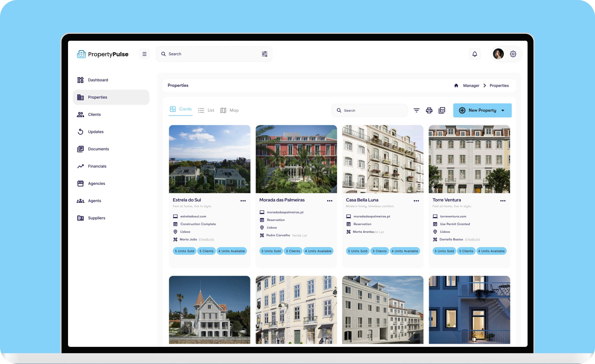Screen dimensions: 595x364
Task: Toggle the hamburger sidebar menu button
Action: 144,54
